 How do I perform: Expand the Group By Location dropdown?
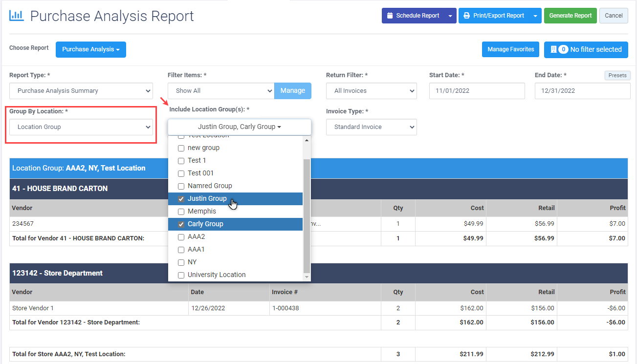(x=81, y=127)
